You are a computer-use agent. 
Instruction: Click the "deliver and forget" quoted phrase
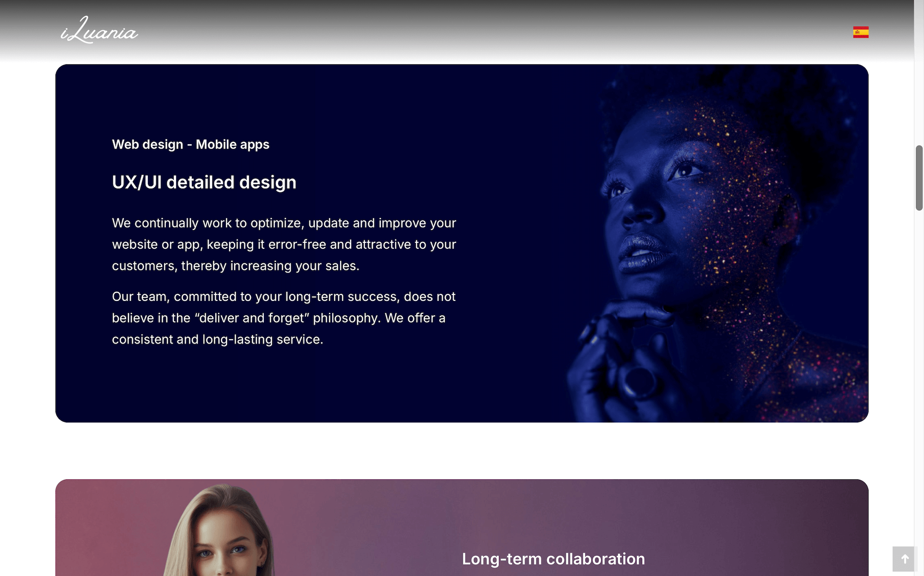(x=252, y=318)
